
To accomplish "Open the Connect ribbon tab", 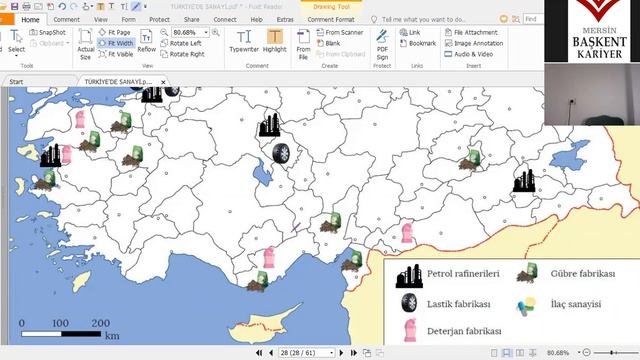I will point(225,19).
